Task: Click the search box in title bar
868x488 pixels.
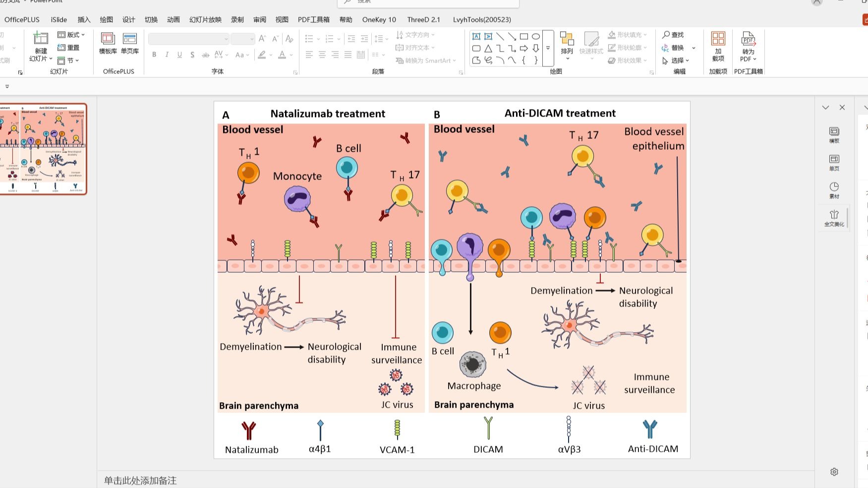Action: 428,3
